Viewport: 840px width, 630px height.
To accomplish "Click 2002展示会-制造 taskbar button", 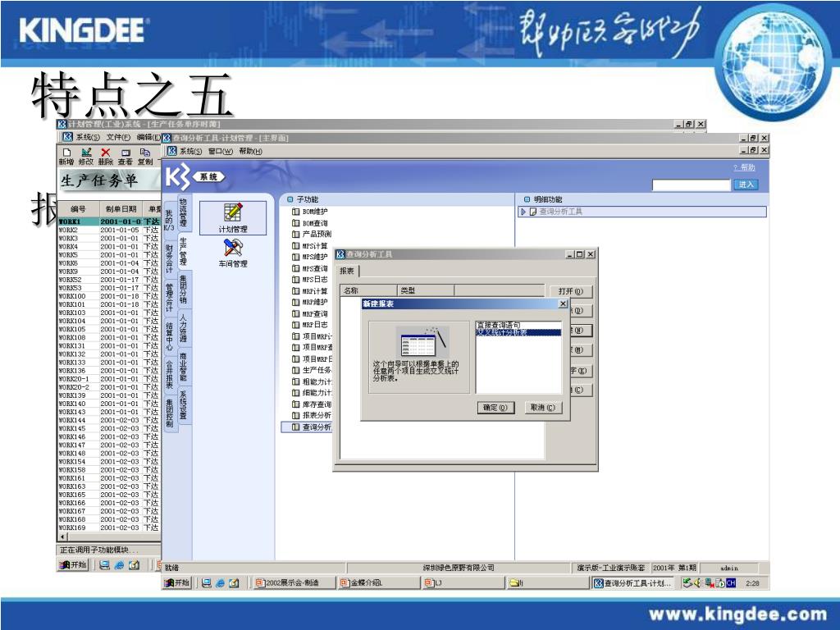I will (294, 583).
